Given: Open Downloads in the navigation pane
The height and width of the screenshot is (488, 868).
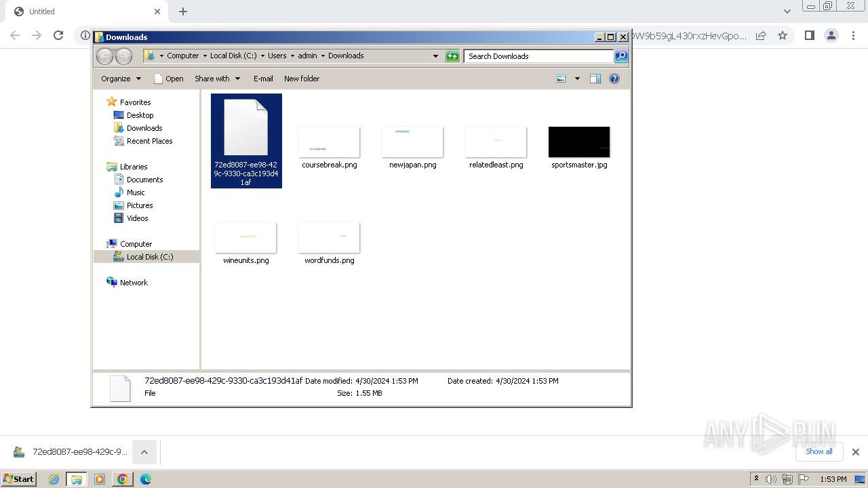Looking at the screenshot, I should coord(144,128).
